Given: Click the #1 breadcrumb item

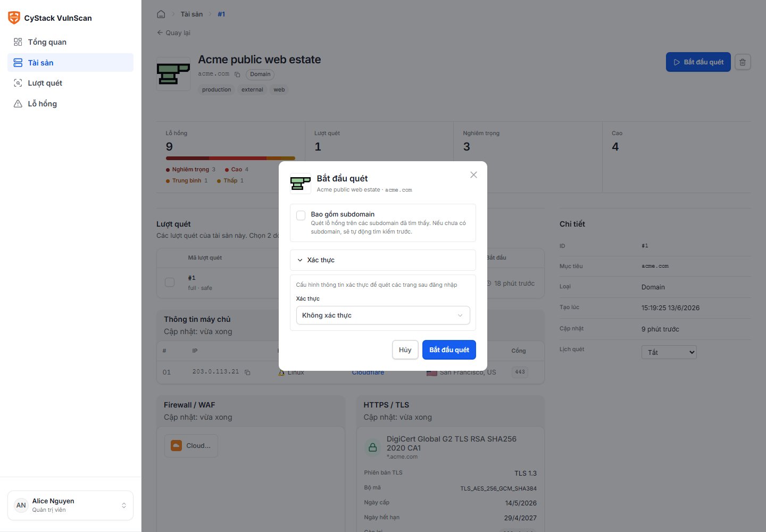Looking at the screenshot, I should click(x=221, y=14).
